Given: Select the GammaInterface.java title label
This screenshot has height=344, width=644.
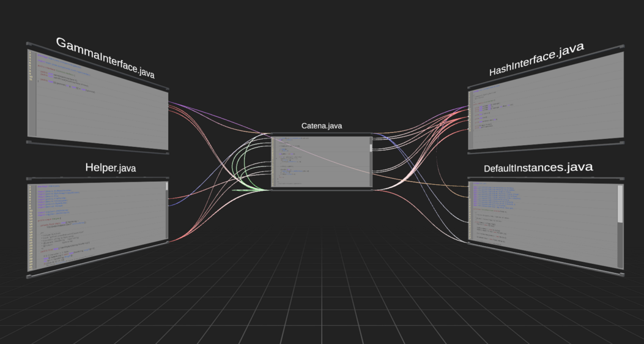Looking at the screenshot, I should [x=105, y=59].
